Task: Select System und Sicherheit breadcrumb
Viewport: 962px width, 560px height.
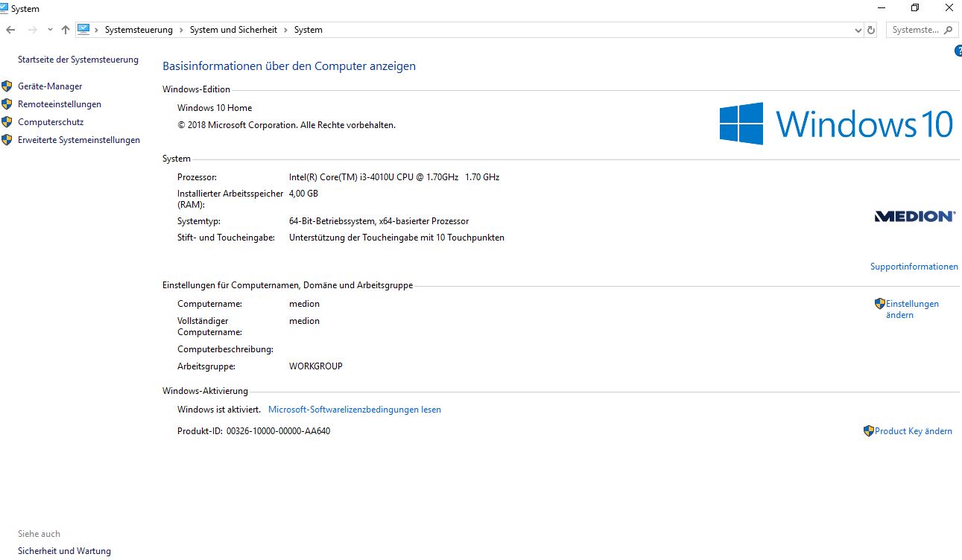Action: tap(233, 30)
